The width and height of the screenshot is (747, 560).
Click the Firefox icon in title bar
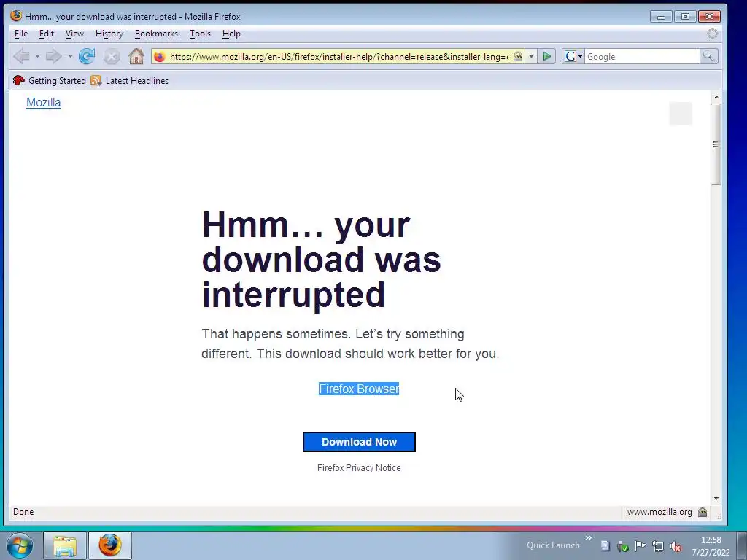click(x=16, y=16)
